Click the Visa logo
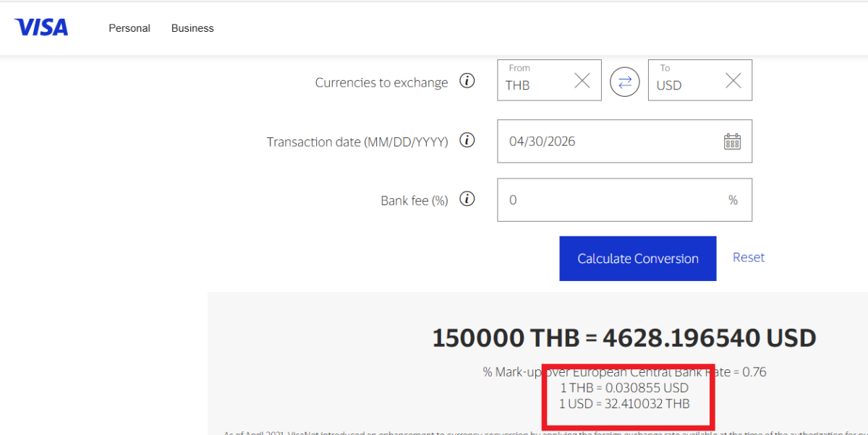This screenshot has height=435, width=868. pos(41,27)
